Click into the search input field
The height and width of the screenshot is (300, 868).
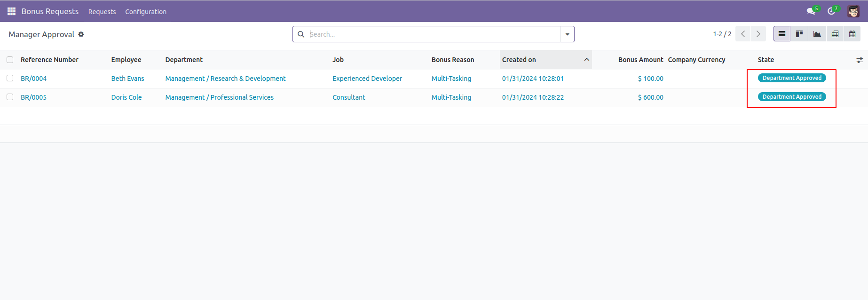click(433, 34)
